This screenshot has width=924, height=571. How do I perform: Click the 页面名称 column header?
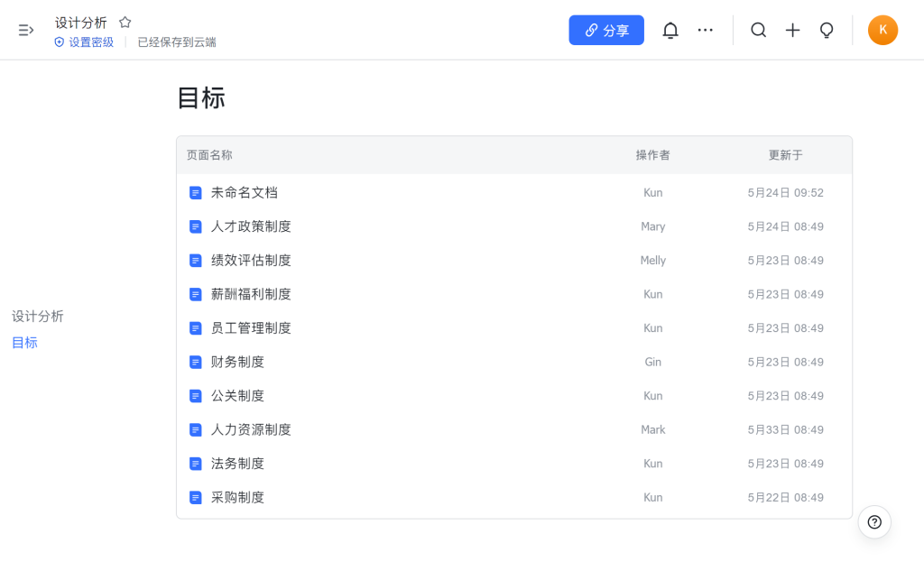point(209,155)
